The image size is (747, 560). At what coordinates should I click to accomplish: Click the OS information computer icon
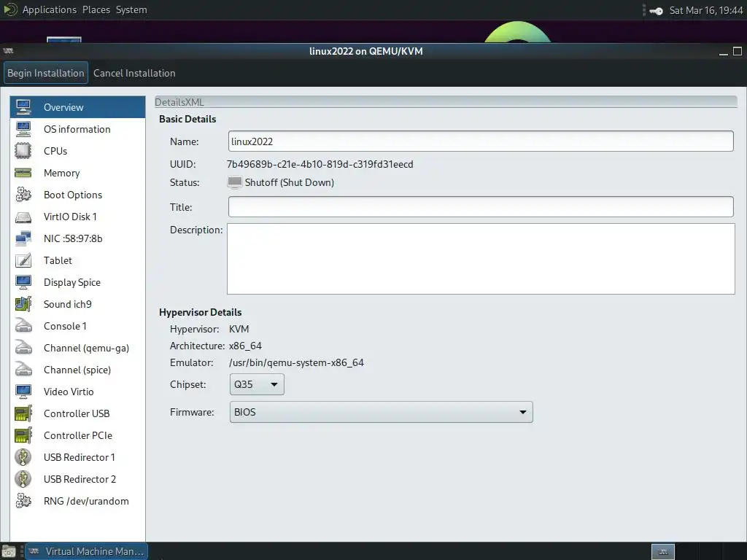pyautogui.click(x=23, y=129)
